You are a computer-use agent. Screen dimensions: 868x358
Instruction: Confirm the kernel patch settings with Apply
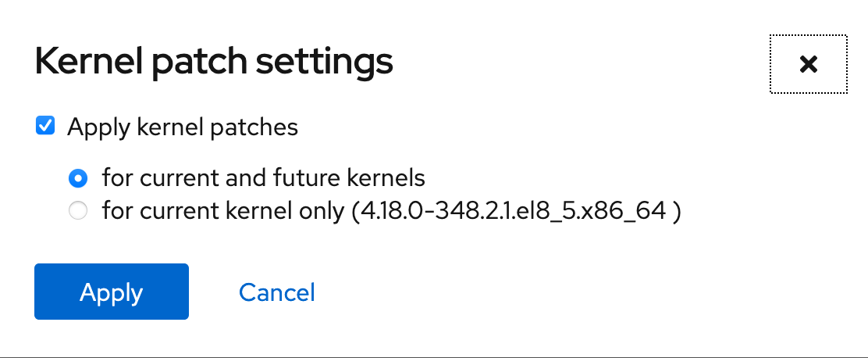coord(111,292)
